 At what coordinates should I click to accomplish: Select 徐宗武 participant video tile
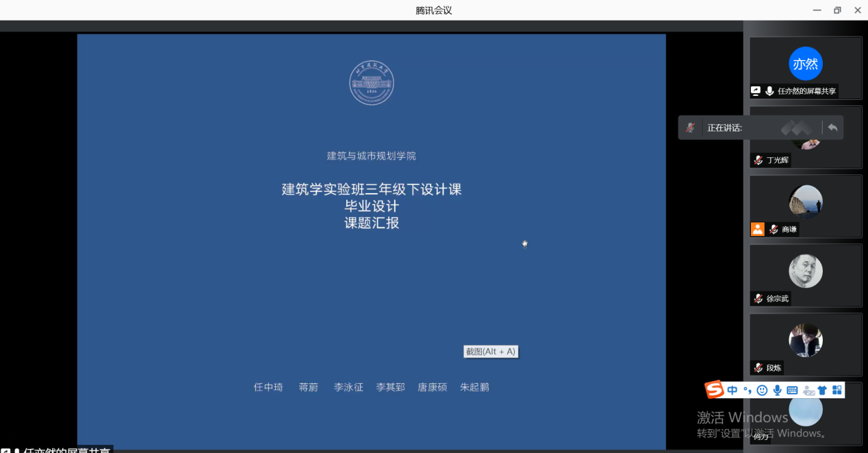805,272
